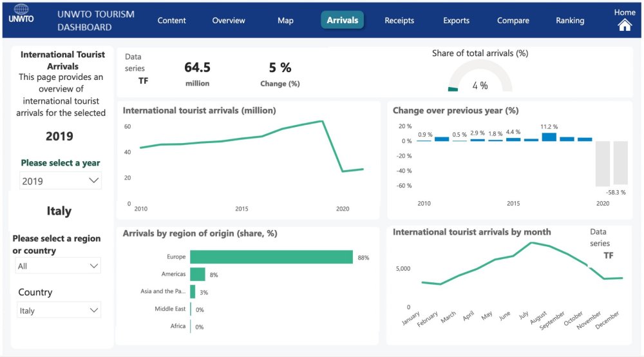
Task: Click the Europe 88% bar
Action: 271,257
